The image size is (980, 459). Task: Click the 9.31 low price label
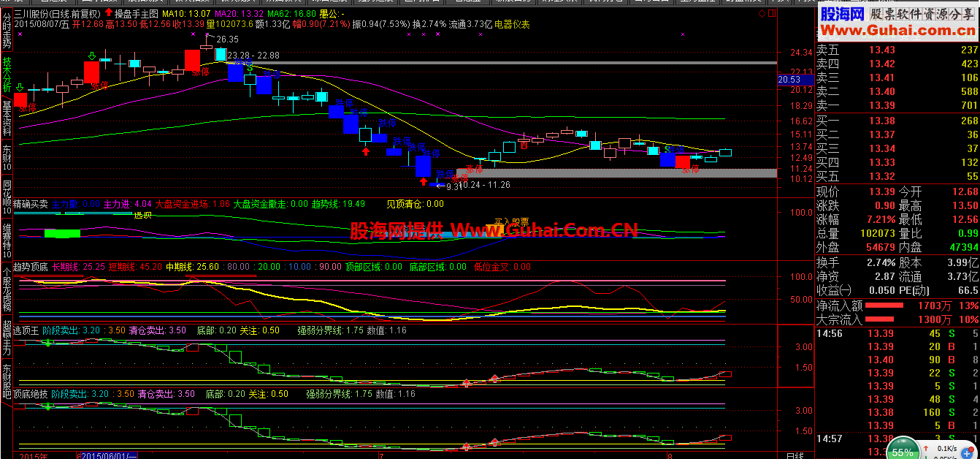tap(454, 187)
